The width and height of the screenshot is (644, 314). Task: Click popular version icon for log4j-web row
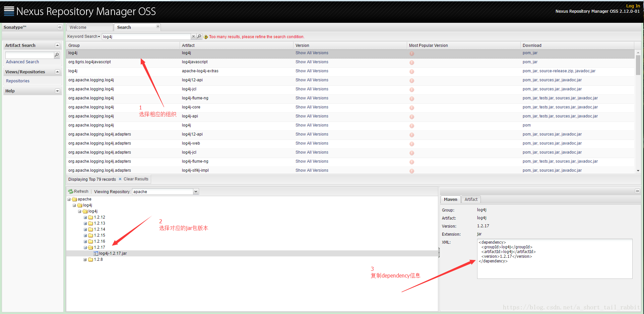[412, 144]
